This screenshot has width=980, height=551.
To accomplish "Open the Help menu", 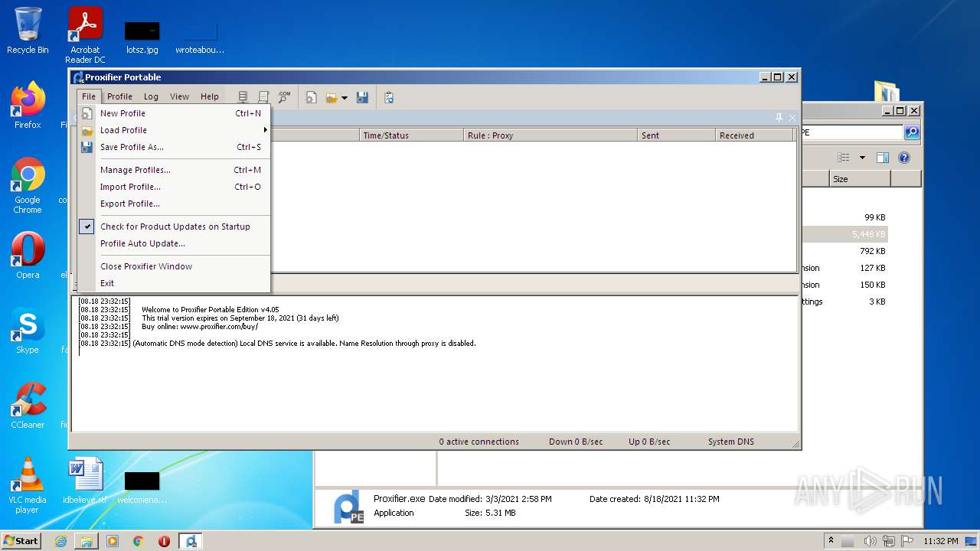I will 209,96.
